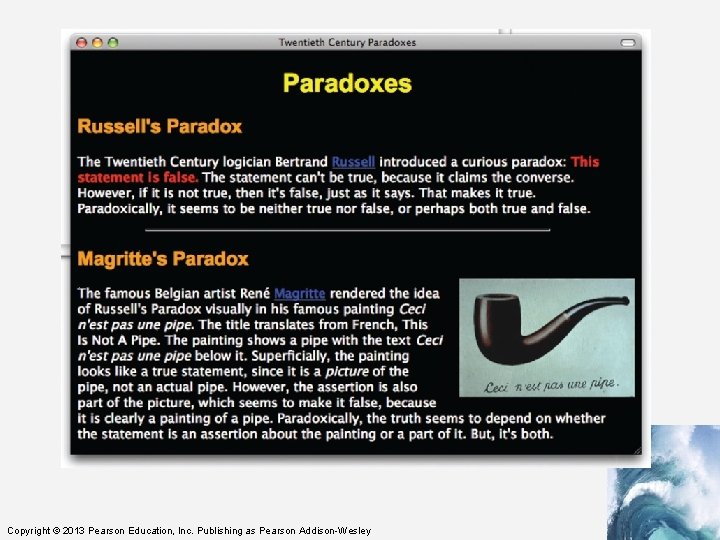Minimize window using yellow button
Viewport: 720px width, 540px height.
[x=97, y=43]
